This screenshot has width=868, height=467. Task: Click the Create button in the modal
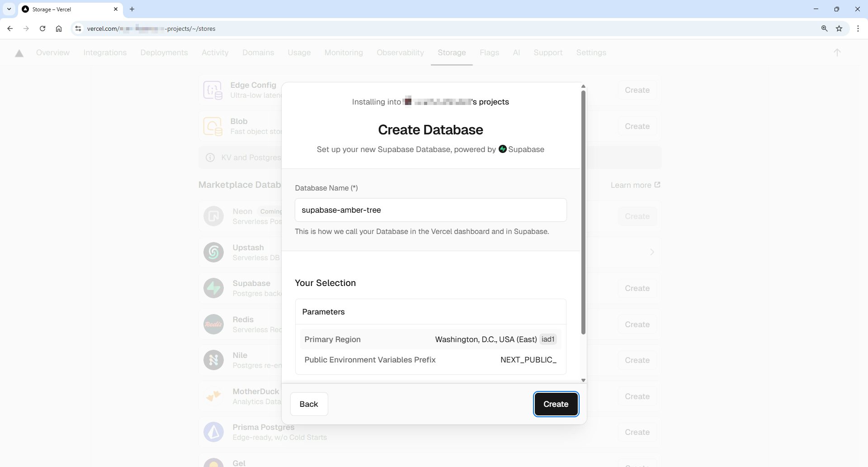[556, 404]
